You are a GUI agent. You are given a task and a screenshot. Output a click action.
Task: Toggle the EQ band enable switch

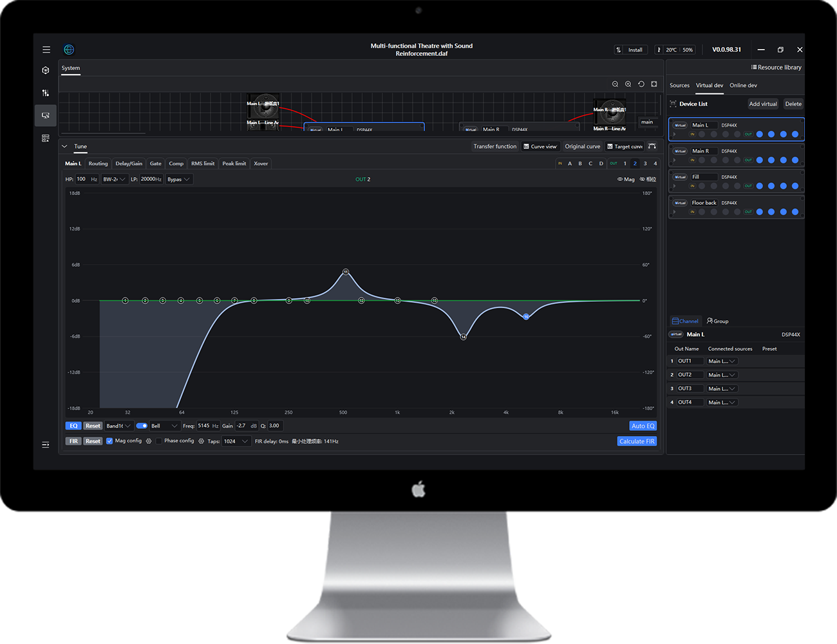[x=142, y=426]
